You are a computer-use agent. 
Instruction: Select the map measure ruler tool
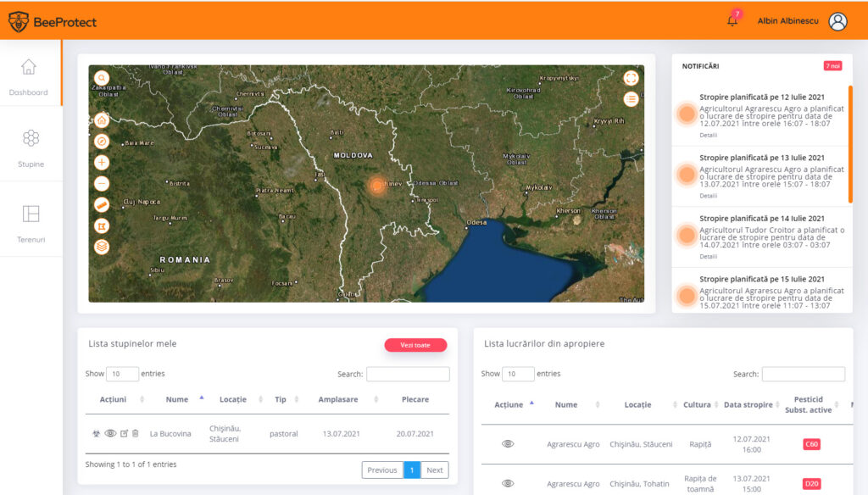pos(102,205)
